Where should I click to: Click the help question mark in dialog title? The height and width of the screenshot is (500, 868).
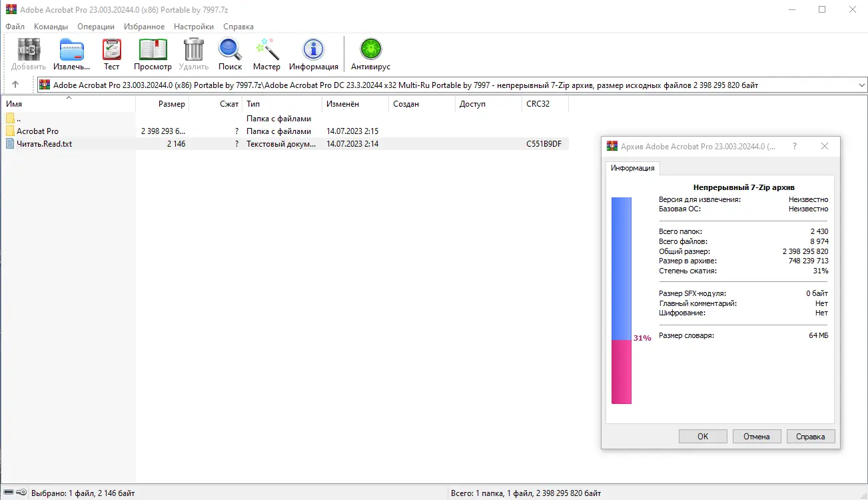[x=794, y=146]
